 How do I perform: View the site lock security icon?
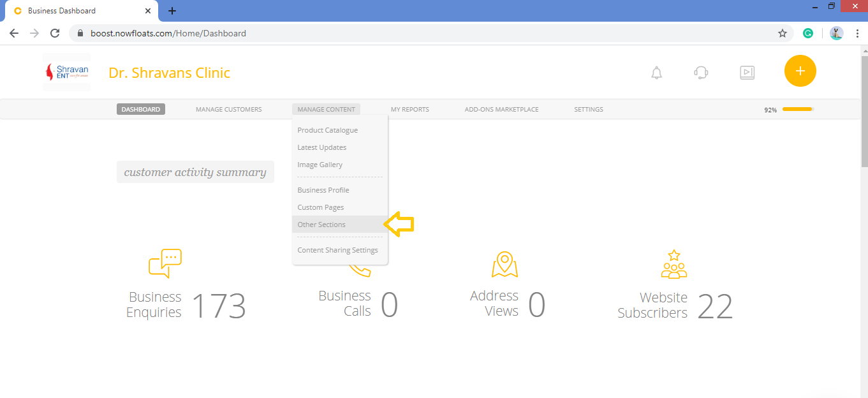pyautogui.click(x=80, y=33)
